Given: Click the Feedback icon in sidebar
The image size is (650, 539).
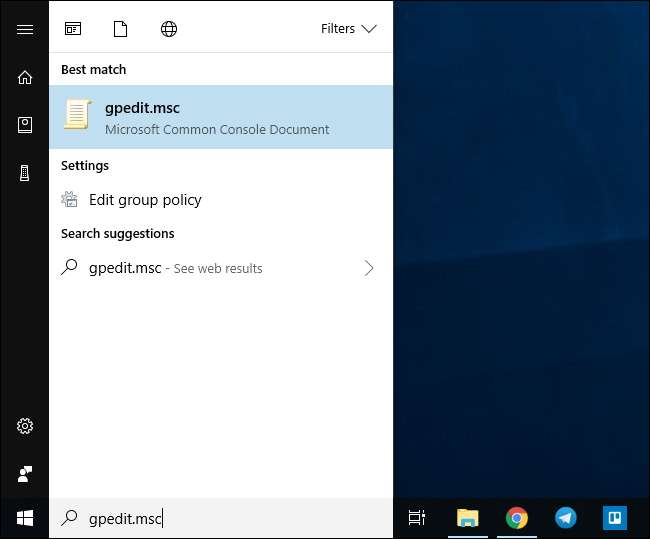Looking at the screenshot, I should pos(24,473).
